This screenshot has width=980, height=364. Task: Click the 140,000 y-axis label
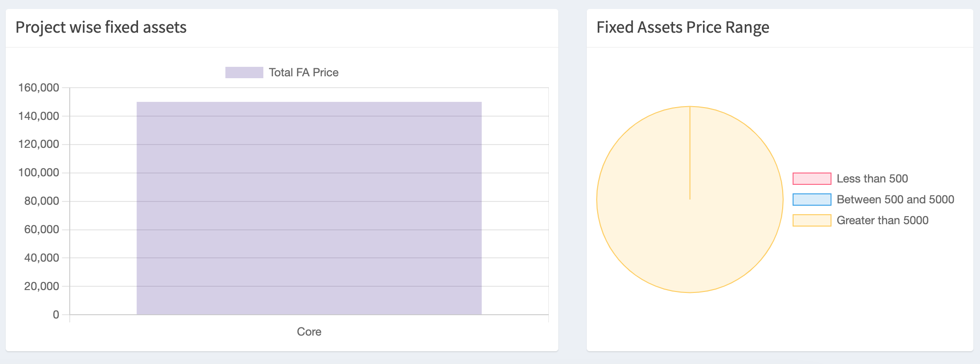coord(39,116)
